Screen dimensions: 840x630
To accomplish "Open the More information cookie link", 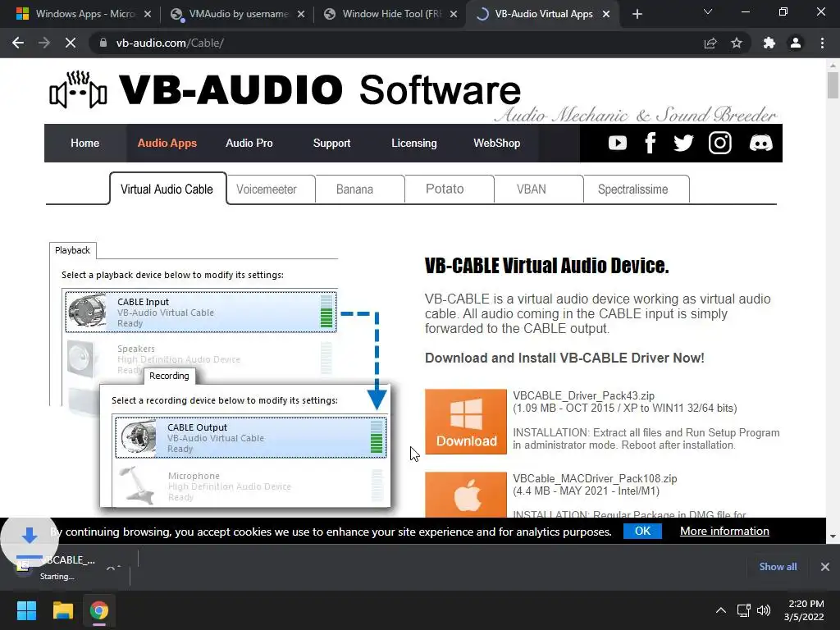I will [724, 531].
